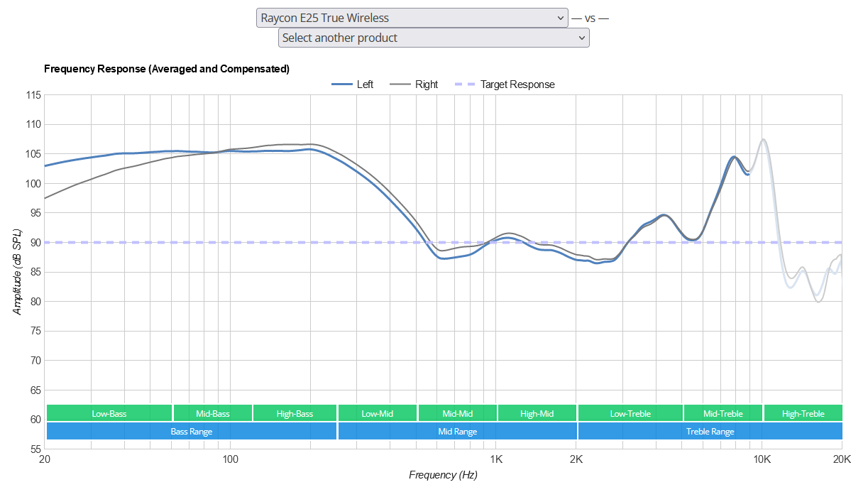The width and height of the screenshot is (868, 492).
Task: Click the 90 amplitude axis tick label
Action: point(35,243)
